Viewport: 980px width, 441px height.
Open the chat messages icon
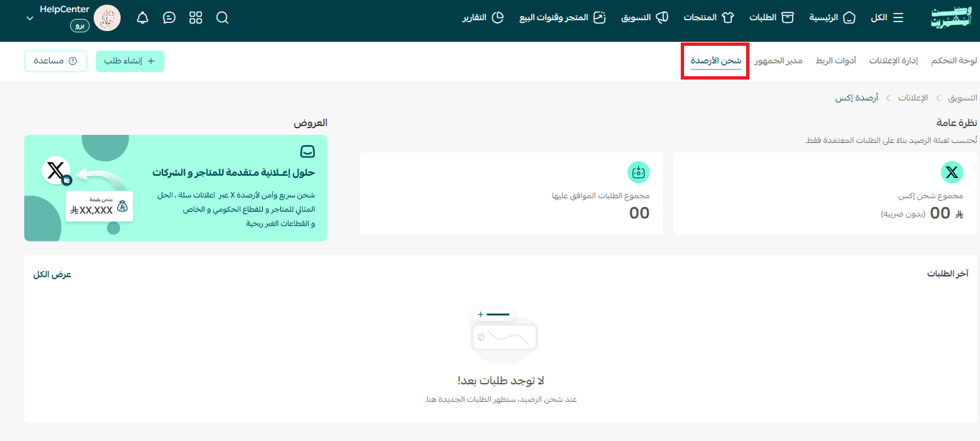[170, 18]
